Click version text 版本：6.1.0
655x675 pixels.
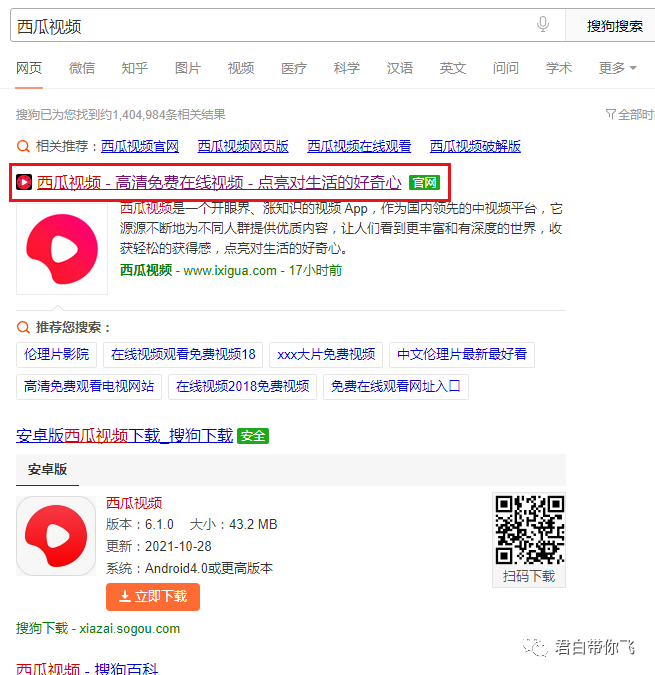click(140, 524)
